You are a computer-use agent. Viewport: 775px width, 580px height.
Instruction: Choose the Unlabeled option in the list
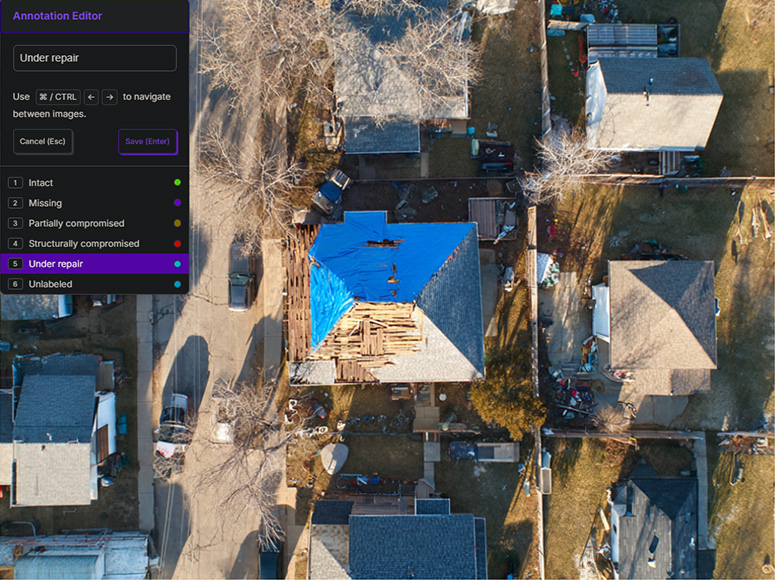tap(50, 284)
